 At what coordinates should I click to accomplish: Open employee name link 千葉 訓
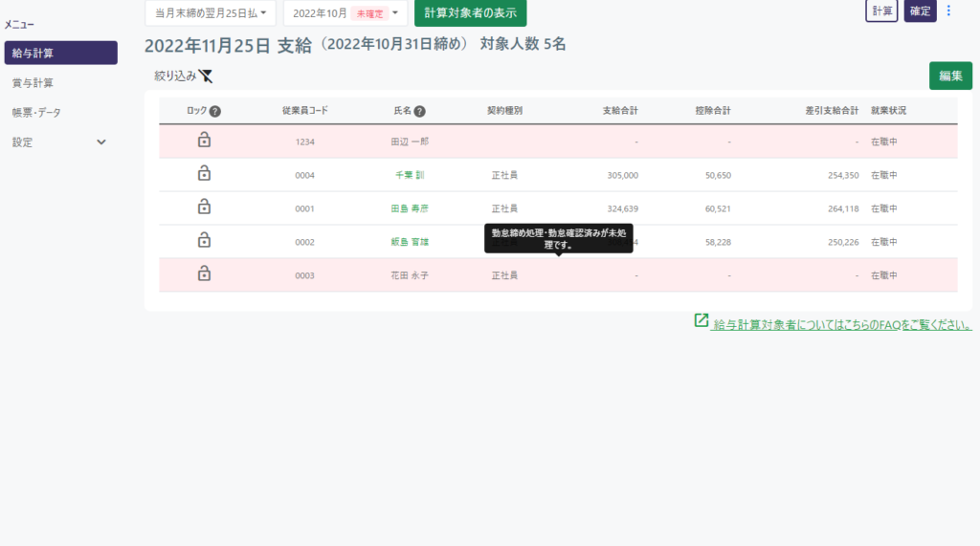(411, 175)
